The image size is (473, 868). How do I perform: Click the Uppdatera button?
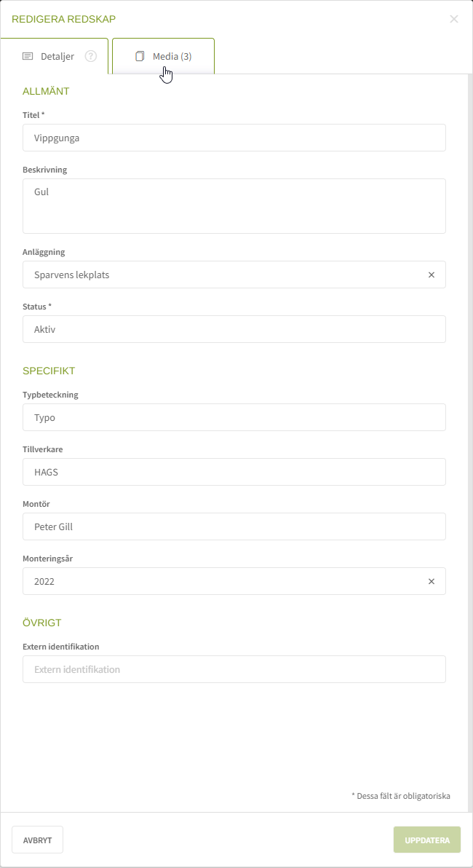tap(427, 840)
